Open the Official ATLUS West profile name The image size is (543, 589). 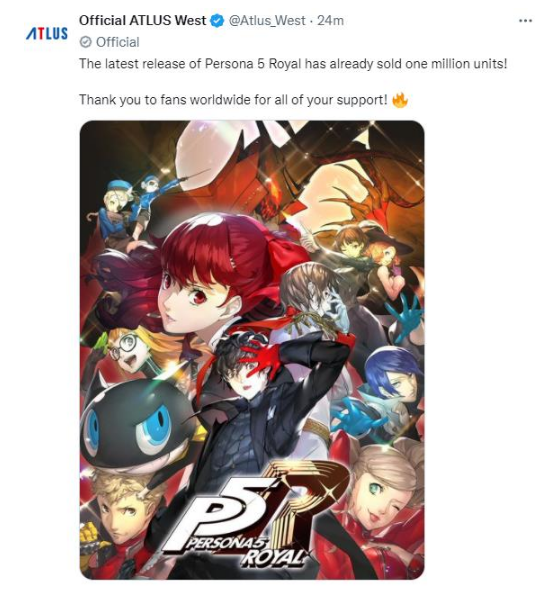coord(142,20)
